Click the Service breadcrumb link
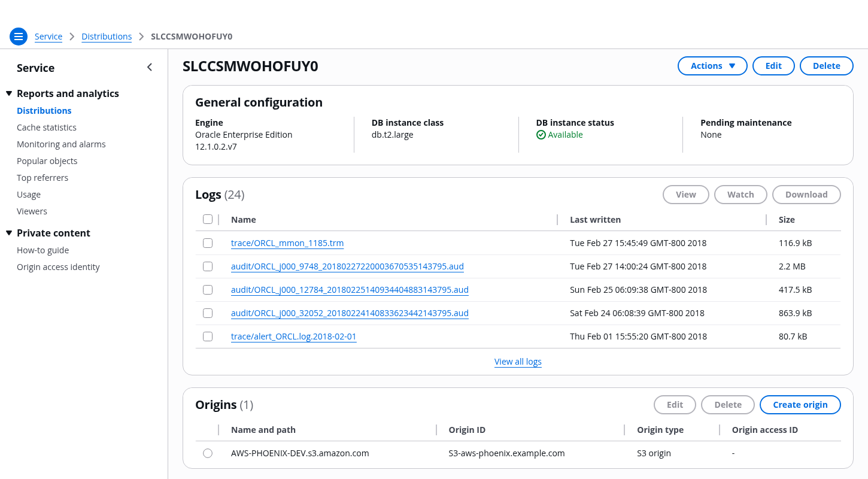868x479 pixels. click(x=48, y=37)
